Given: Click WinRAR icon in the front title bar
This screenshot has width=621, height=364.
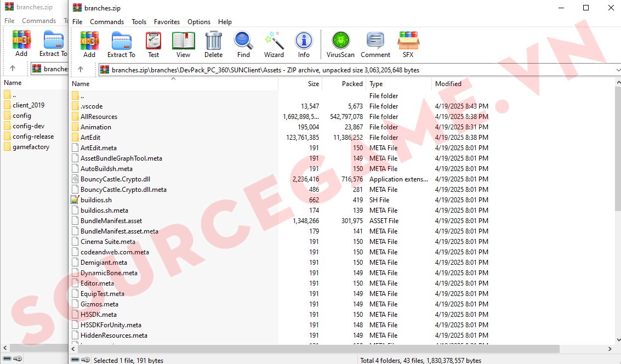Looking at the screenshot, I should pyautogui.click(x=77, y=8).
